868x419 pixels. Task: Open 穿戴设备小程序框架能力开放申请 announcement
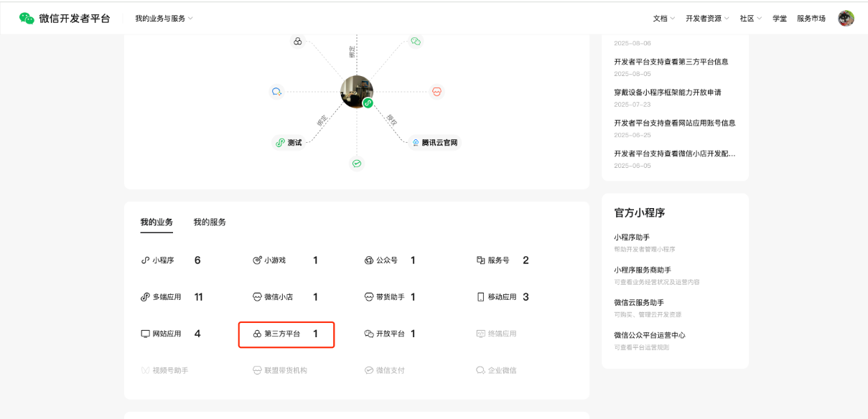click(667, 93)
